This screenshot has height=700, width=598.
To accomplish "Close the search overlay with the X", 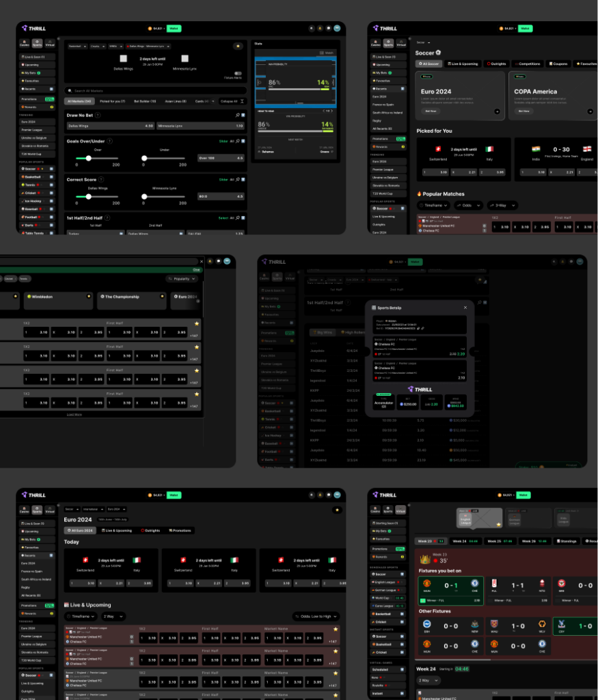I will (x=201, y=261).
